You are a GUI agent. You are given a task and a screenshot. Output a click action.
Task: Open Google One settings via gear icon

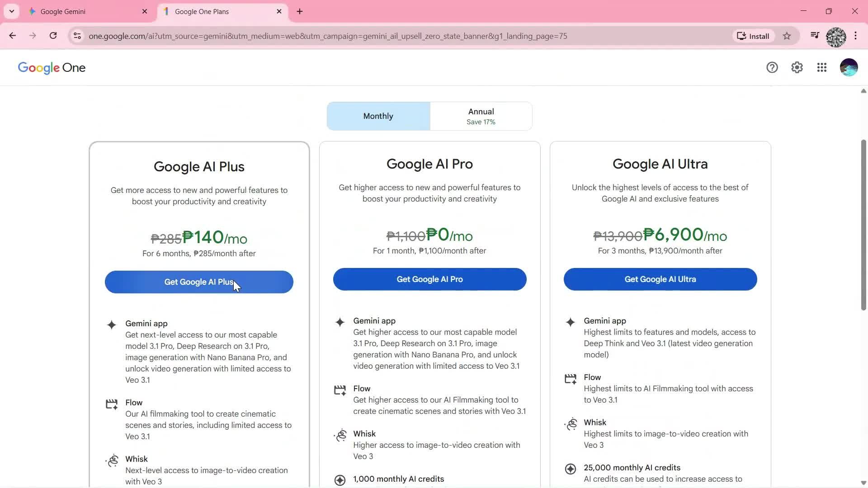[797, 67]
